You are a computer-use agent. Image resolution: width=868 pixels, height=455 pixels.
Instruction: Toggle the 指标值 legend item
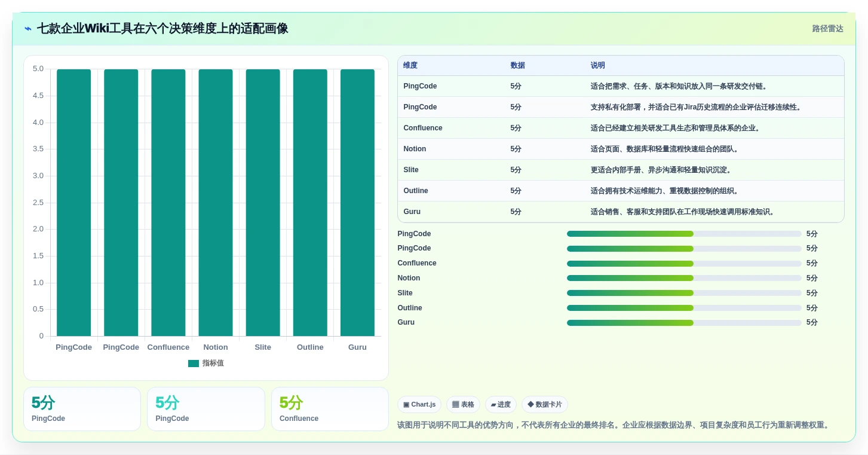point(206,363)
